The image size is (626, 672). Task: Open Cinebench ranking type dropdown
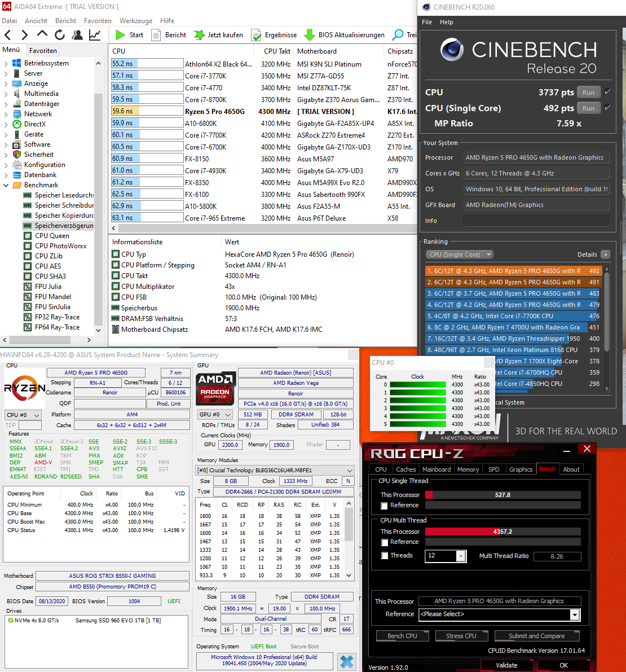point(459,254)
